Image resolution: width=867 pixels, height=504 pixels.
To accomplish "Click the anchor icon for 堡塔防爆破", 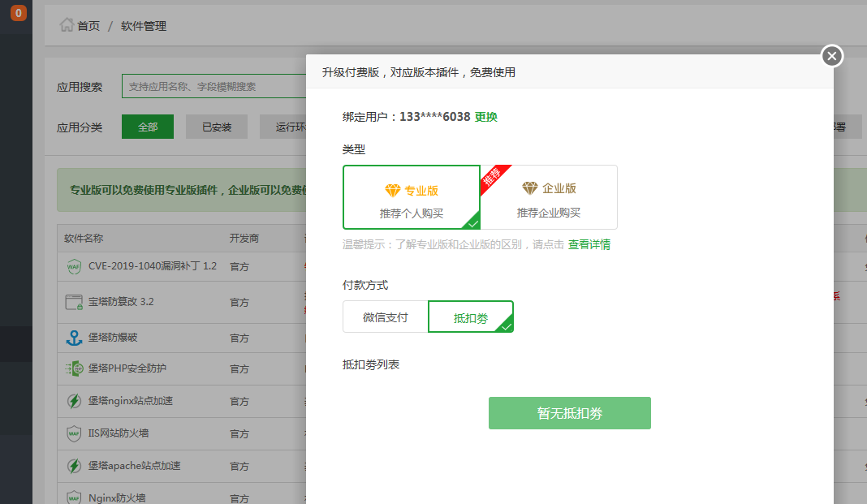I will click(x=74, y=338).
